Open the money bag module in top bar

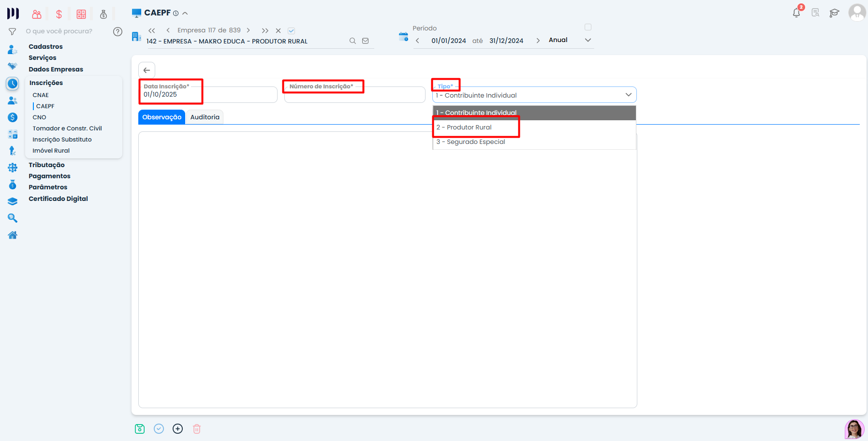(103, 14)
